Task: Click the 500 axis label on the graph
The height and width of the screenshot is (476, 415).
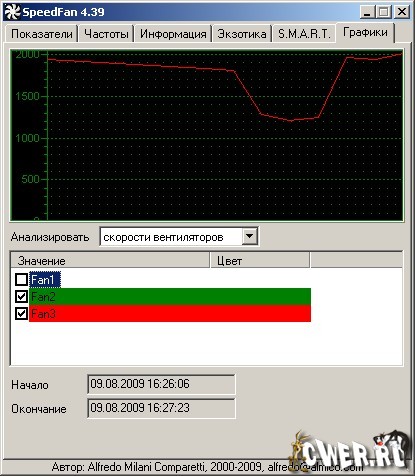Action: click(30, 179)
